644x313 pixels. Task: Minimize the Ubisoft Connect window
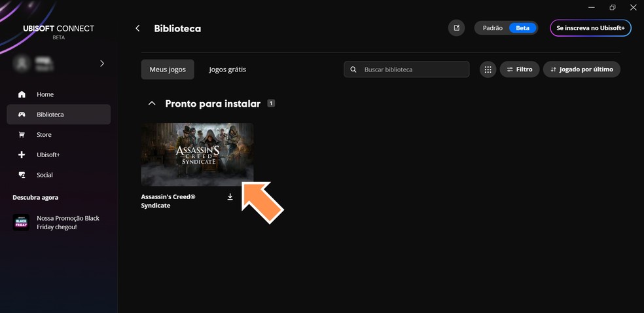tap(592, 7)
